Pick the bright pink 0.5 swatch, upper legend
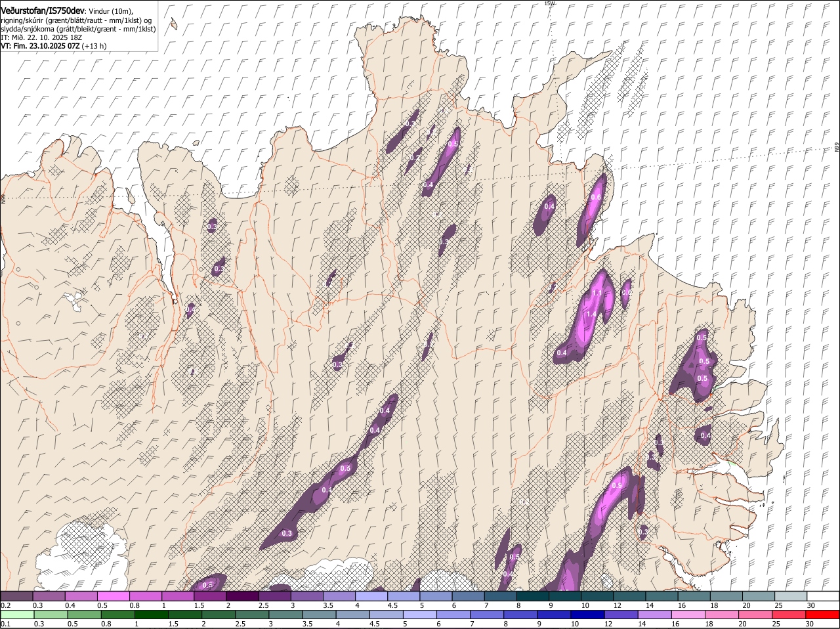840x629 pixels. pos(113,596)
